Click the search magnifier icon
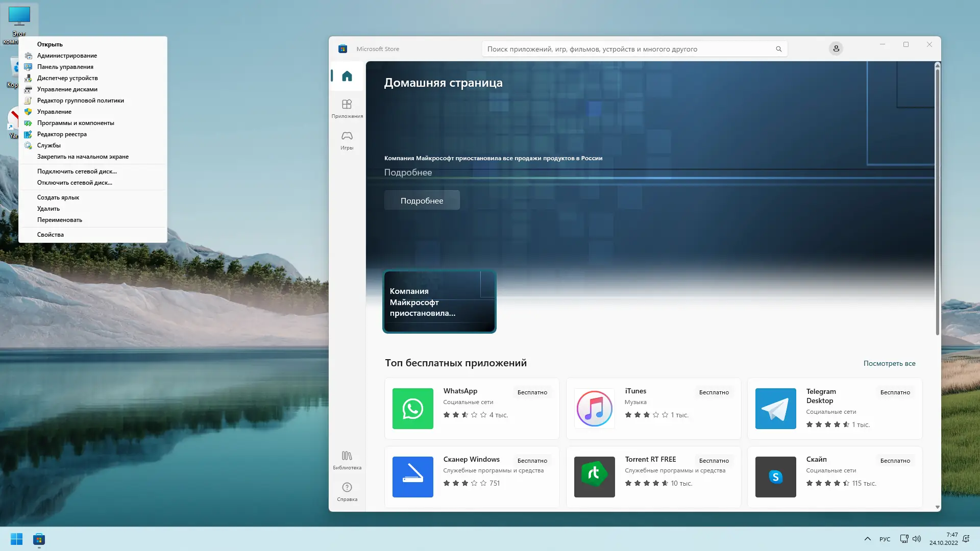The height and width of the screenshot is (551, 980). [x=778, y=49]
